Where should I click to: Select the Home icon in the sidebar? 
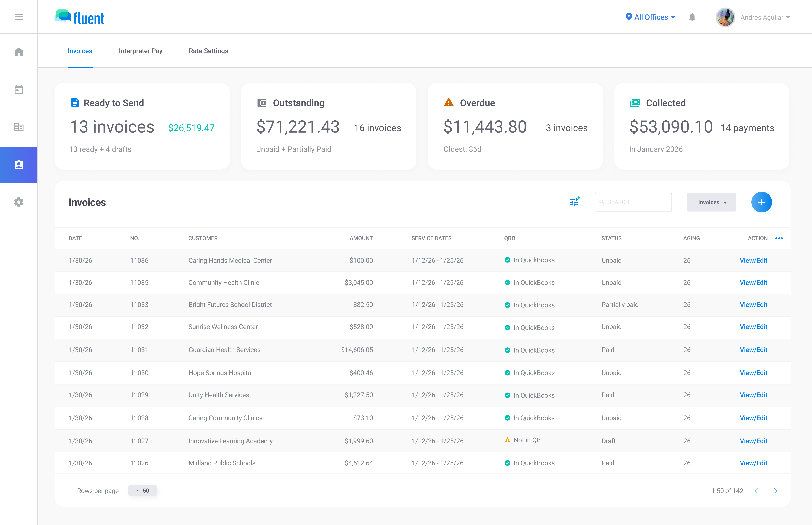(19, 52)
